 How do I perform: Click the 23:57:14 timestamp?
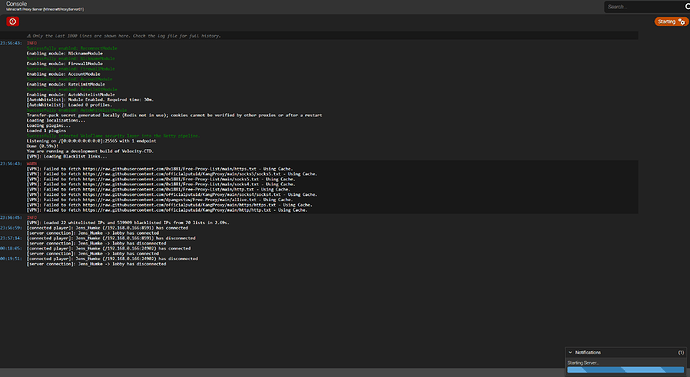(11, 238)
